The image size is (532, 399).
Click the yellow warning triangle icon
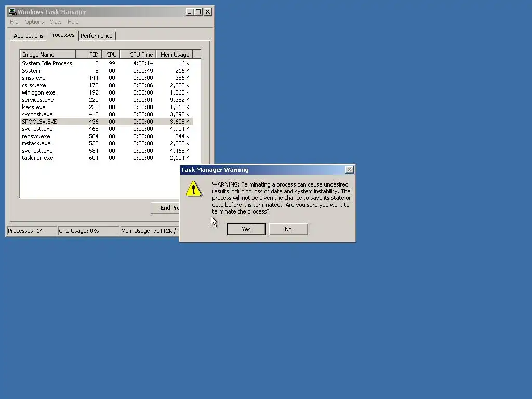tap(194, 189)
